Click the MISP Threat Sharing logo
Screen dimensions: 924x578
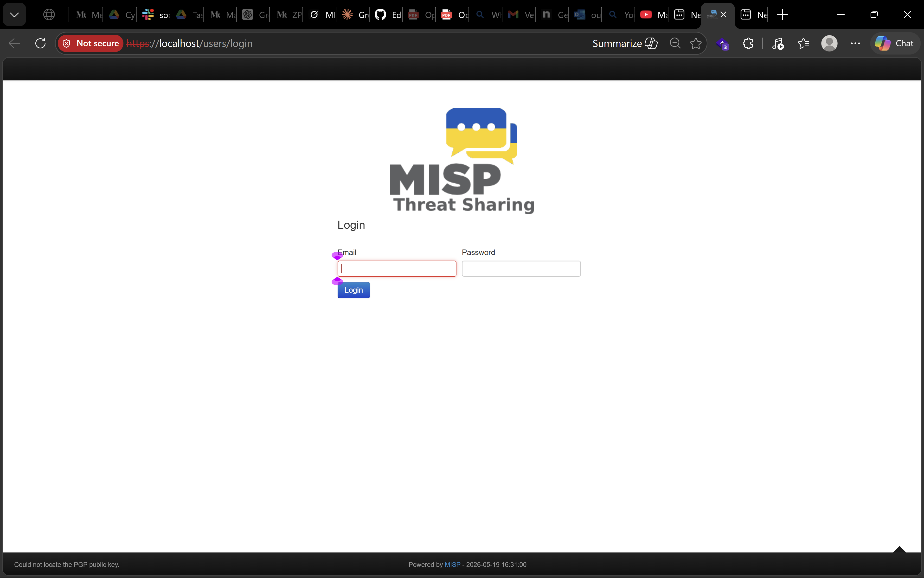point(462,161)
